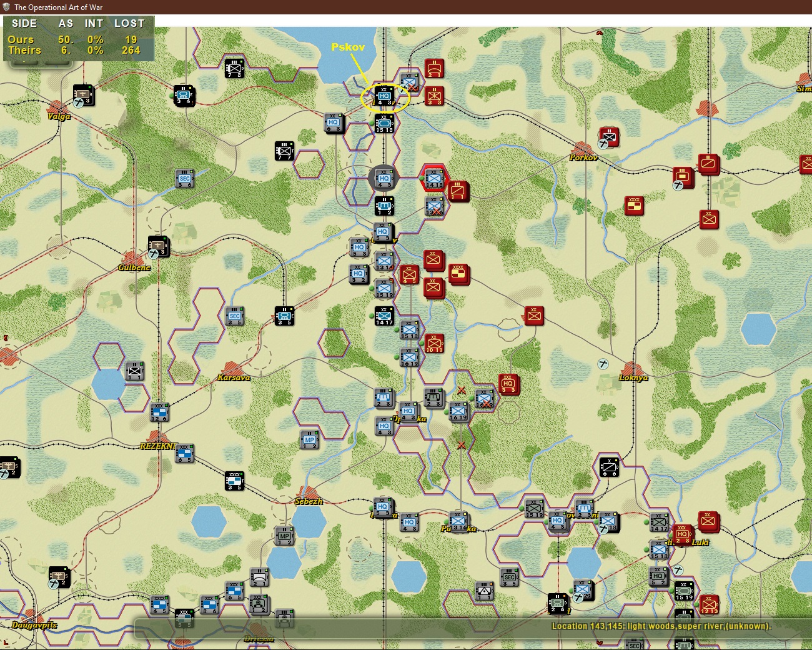Select the air unit counter beside Gulbene
Screen dimensions: 812x650
tap(158, 246)
